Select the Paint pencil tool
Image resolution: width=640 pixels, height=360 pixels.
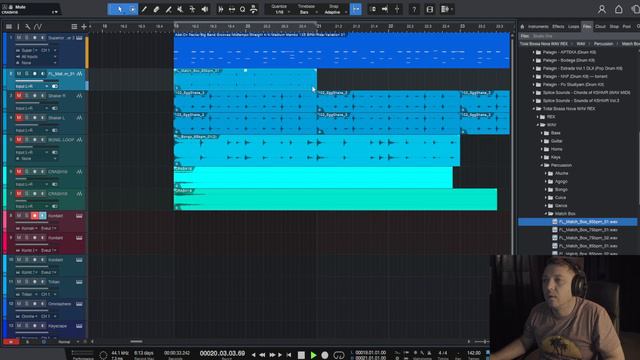(144, 9)
